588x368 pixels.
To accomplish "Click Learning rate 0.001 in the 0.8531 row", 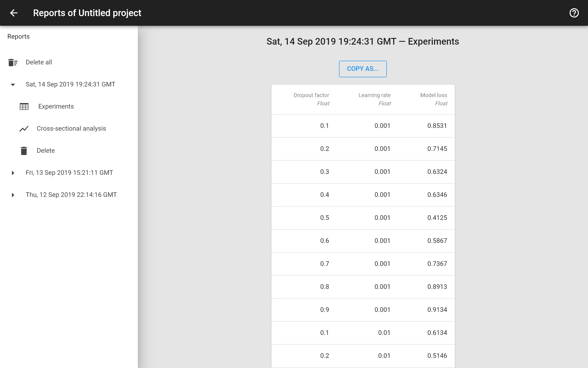I will (x=382, y=126).
